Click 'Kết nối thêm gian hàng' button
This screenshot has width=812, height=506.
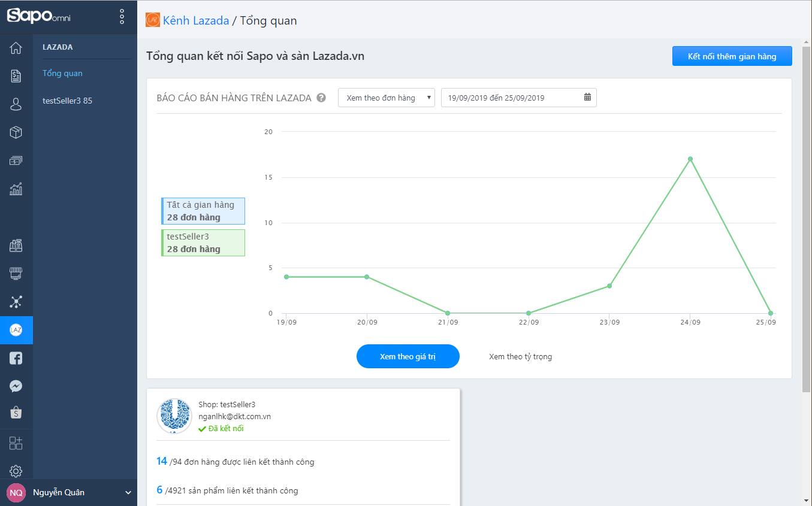click(x=732, y=56)
